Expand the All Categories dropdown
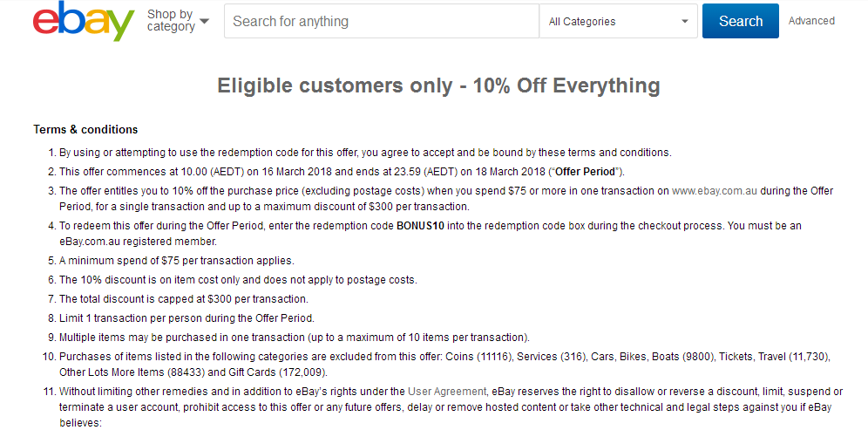Image resolution: width=868 pixels, height=430 pixels. (619, 22)
